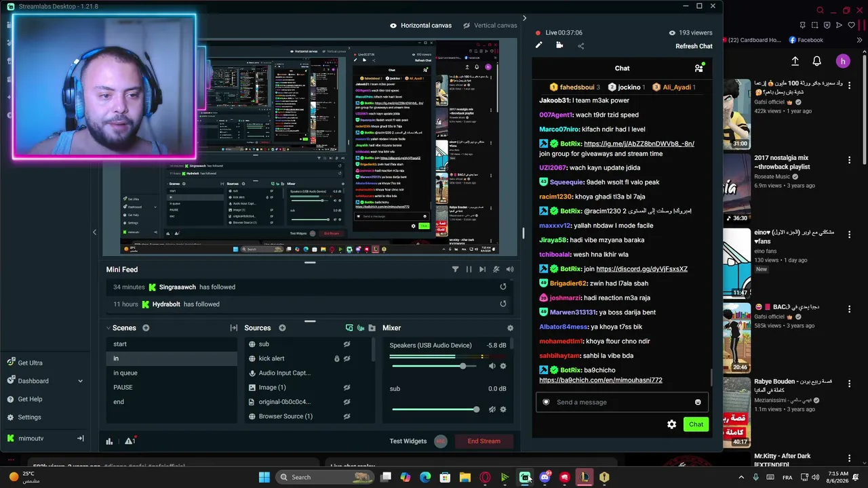Open the emoji picker in chat message box
This screenshot has height=488, width=868.
[698, 402]
